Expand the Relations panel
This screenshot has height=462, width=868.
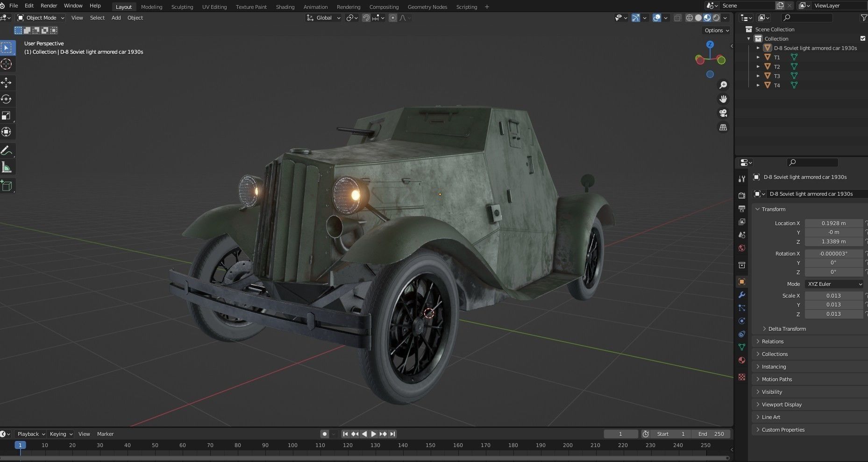click(x=773, y=341)
